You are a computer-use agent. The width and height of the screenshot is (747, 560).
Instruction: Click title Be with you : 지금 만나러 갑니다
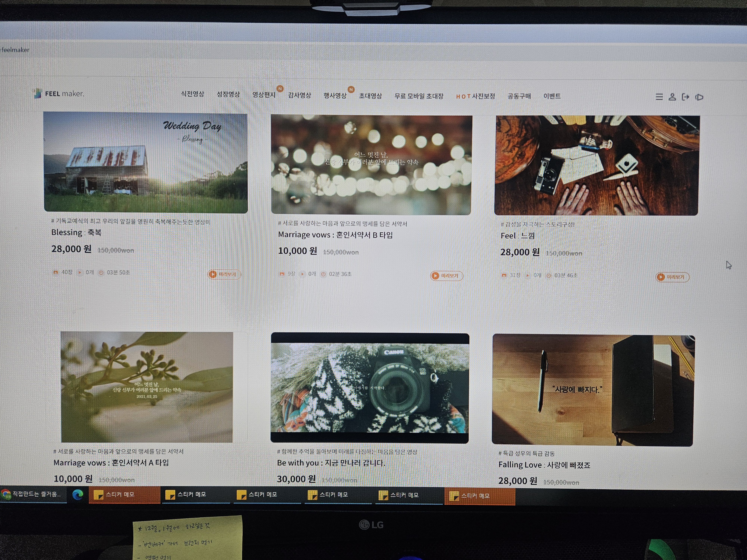(x=331, y=463)
